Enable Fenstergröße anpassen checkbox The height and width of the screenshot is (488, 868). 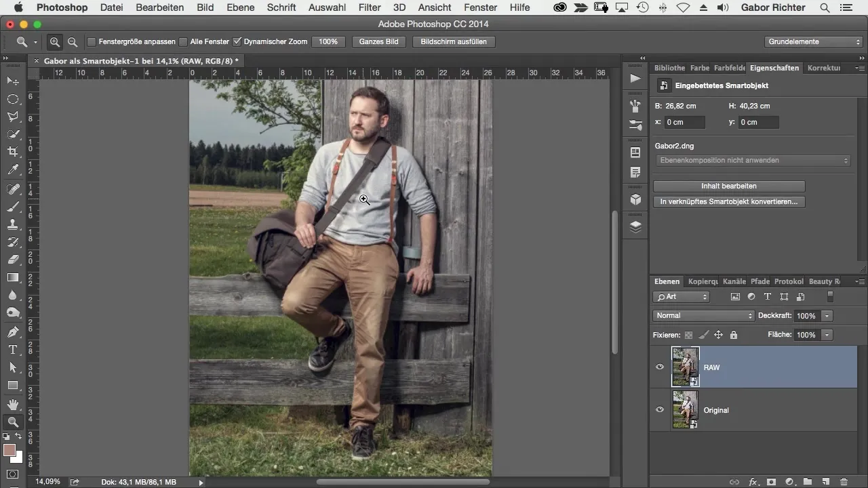[92, 41]
